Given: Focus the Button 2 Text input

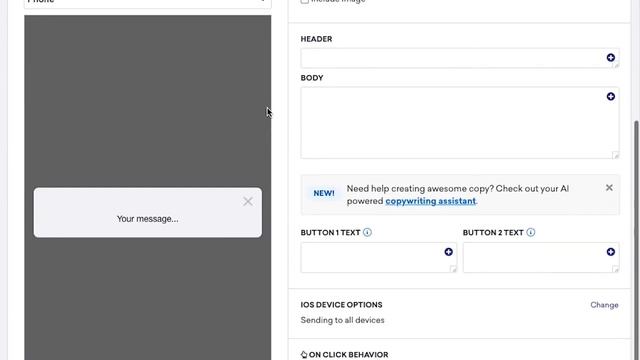Looking at the screenshot, I should click(541, 258).
